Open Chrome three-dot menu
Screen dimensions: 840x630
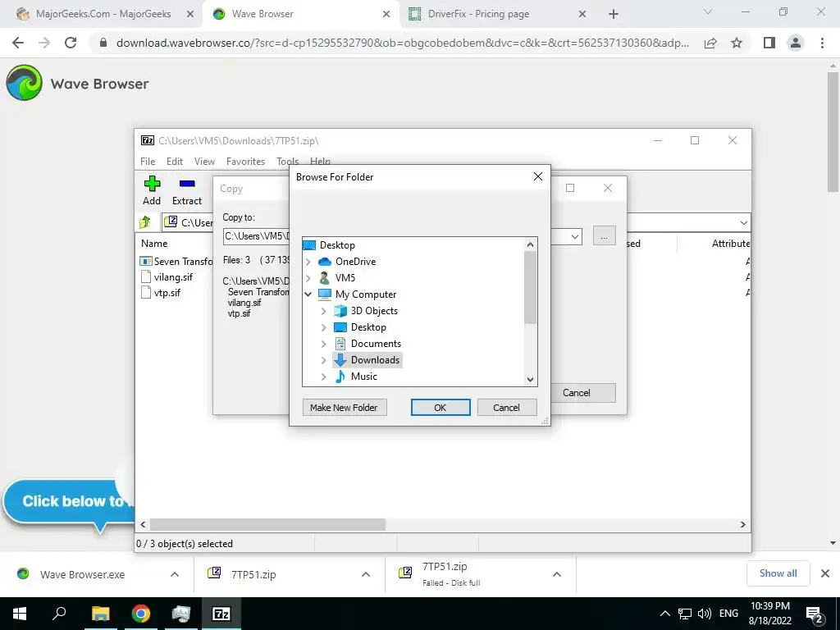822,43
